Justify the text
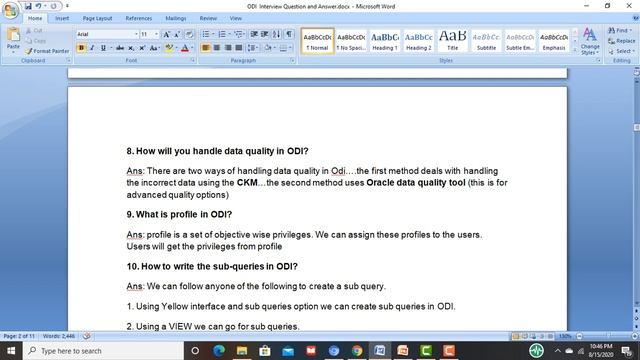 (239, 48)
